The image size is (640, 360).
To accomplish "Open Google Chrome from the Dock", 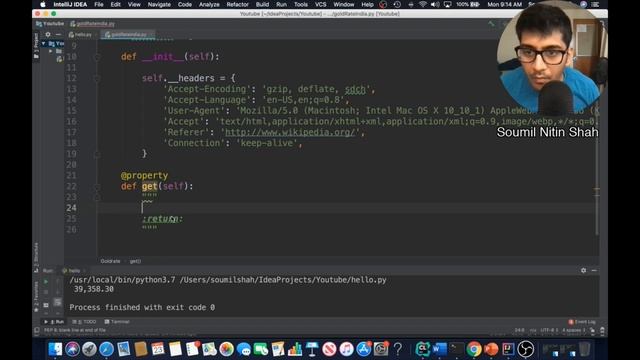I will coord(474,349).
